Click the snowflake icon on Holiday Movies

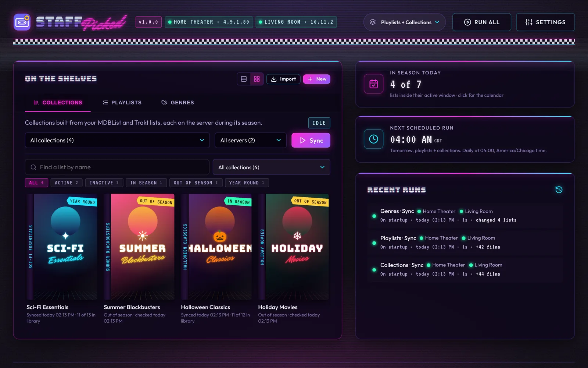click(297, 236)
